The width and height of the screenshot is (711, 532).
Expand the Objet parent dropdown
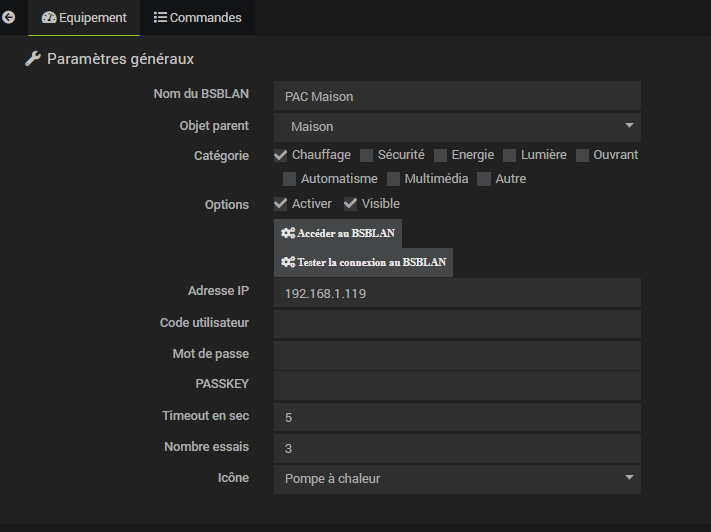tap(457, 127)
